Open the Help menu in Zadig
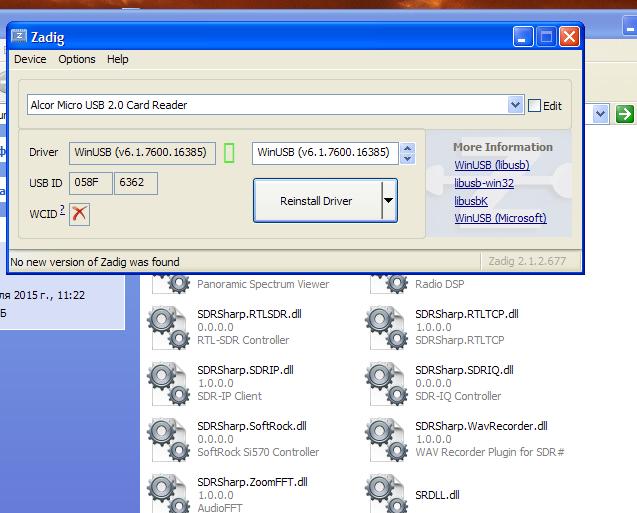 coord(118,59)
